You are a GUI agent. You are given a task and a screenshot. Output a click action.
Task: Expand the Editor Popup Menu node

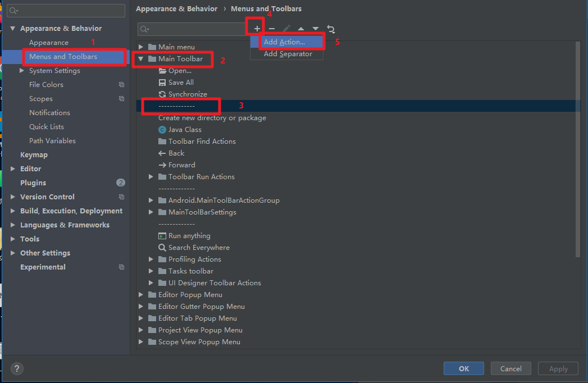(140, 295)
